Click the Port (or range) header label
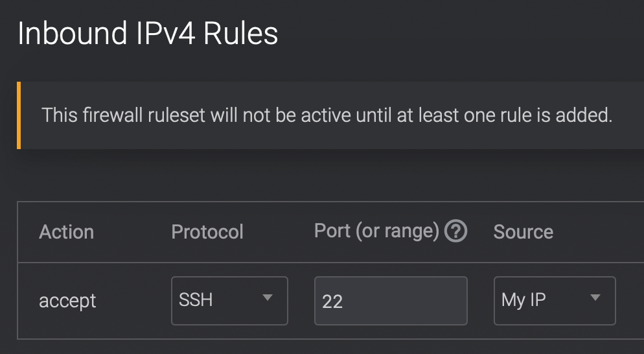This screenshot has width=644, height=354. (376, 231)
